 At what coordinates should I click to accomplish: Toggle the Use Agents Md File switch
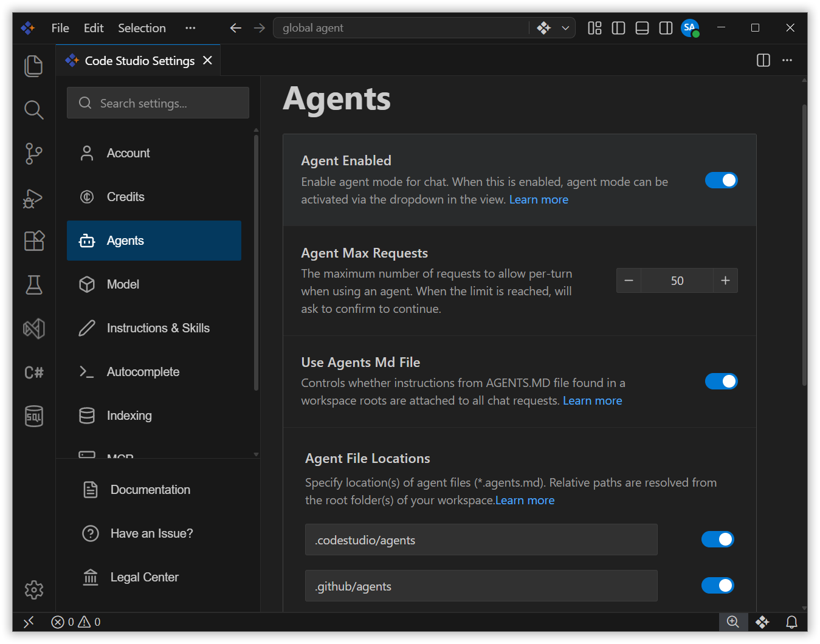pos(721,382)
